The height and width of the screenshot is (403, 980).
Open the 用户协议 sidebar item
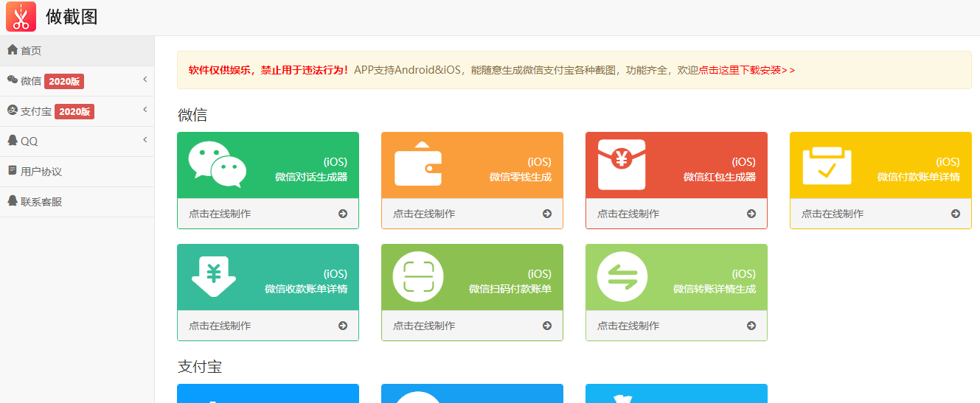coord(77,172)
